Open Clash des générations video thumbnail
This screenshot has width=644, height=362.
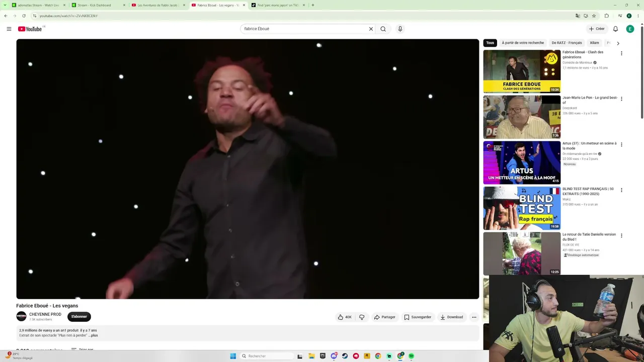(522, 71)
